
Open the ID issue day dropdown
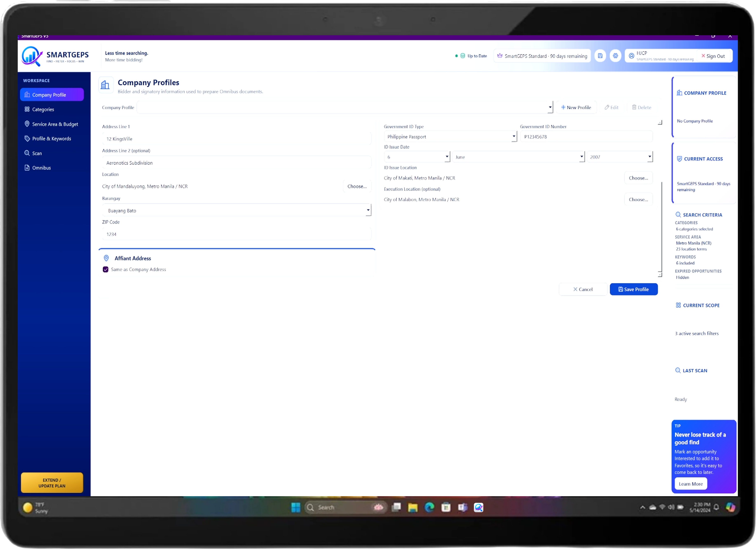pos(417,157)
